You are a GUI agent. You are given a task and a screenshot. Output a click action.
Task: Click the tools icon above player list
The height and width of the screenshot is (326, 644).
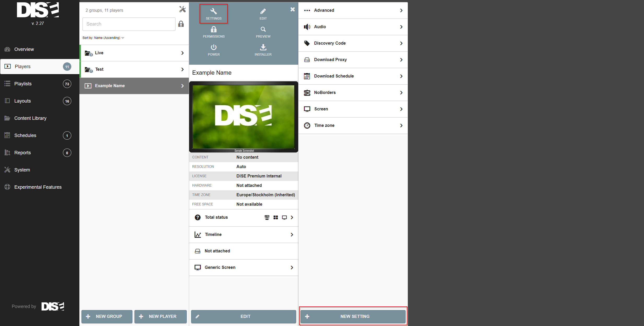182,9
